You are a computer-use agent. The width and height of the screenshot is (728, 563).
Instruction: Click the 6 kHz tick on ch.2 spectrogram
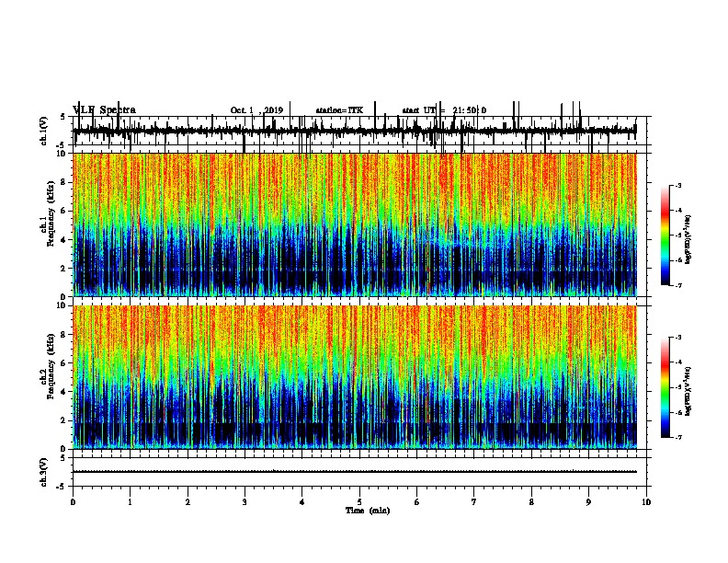[64, 363]
